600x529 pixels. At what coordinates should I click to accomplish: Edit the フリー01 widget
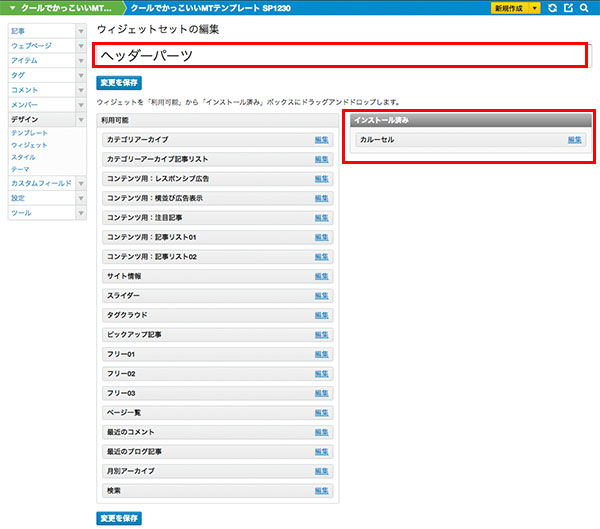click(x=321, y=354)
